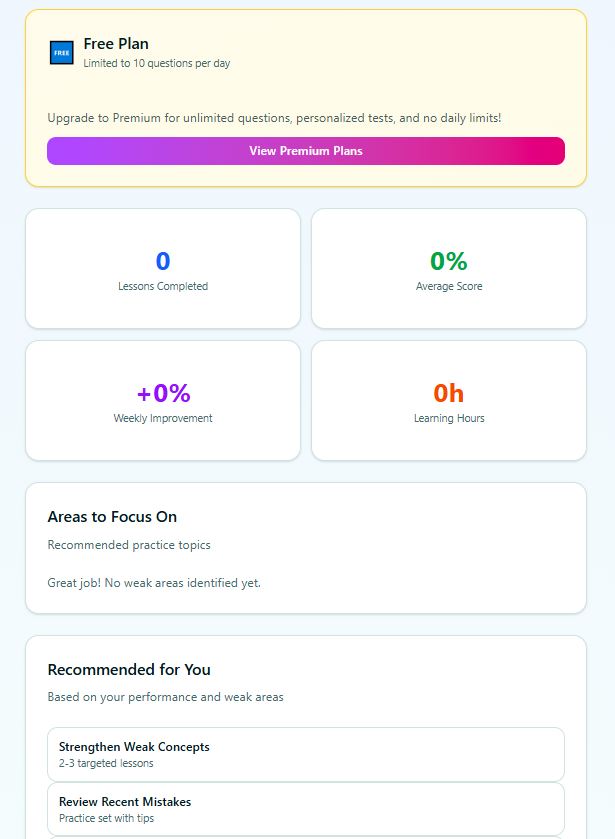The image size is (615, 839).
Task: Click the '2-3 targeted lessons' subtitle
Action: tap(106, 763)
